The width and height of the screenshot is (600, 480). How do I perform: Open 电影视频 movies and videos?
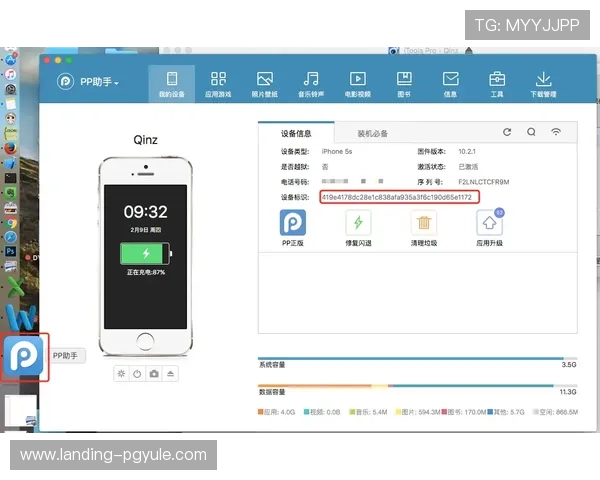pyautogui.click(x=358, y=84)
